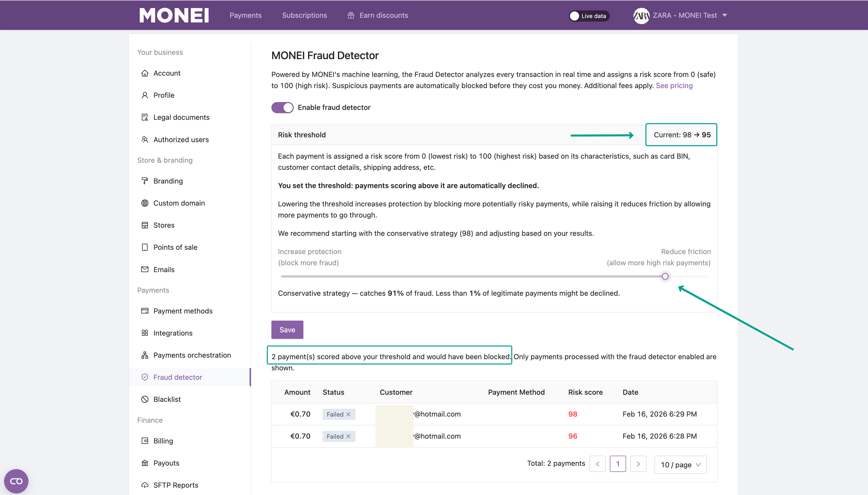This screenshot has height=495, width=868.
Task: Click the Branding paint roller icon
Action: 145,181
